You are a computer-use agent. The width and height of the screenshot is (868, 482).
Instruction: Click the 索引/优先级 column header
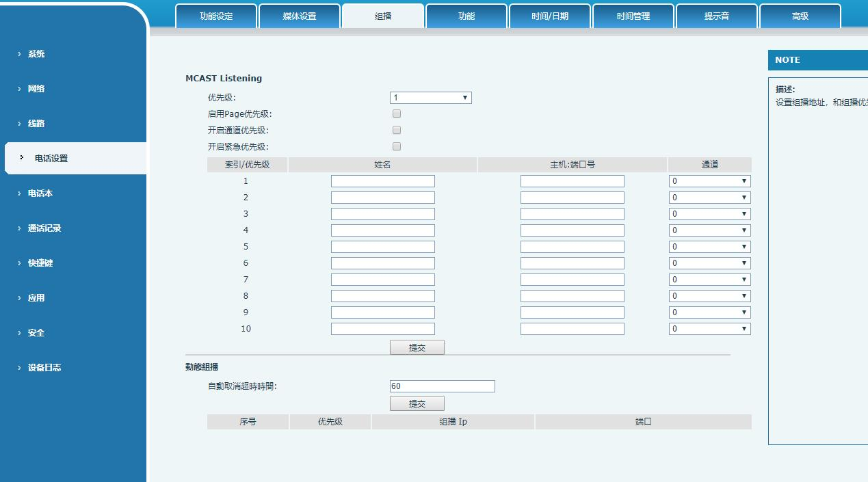[247, 165]
